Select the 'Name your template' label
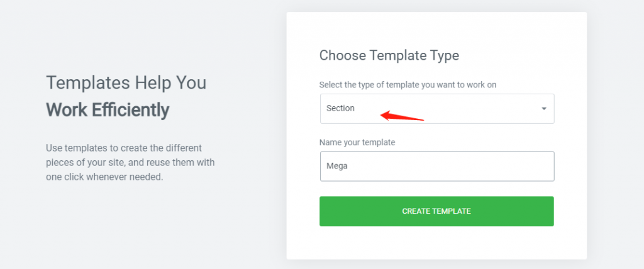Screen dimensions: 644x269 [357, 143]
